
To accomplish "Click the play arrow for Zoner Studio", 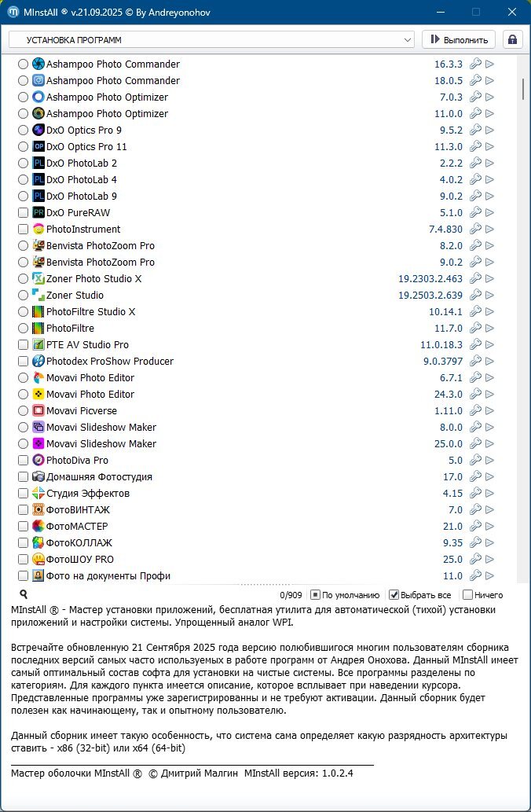I will [490, 295].
